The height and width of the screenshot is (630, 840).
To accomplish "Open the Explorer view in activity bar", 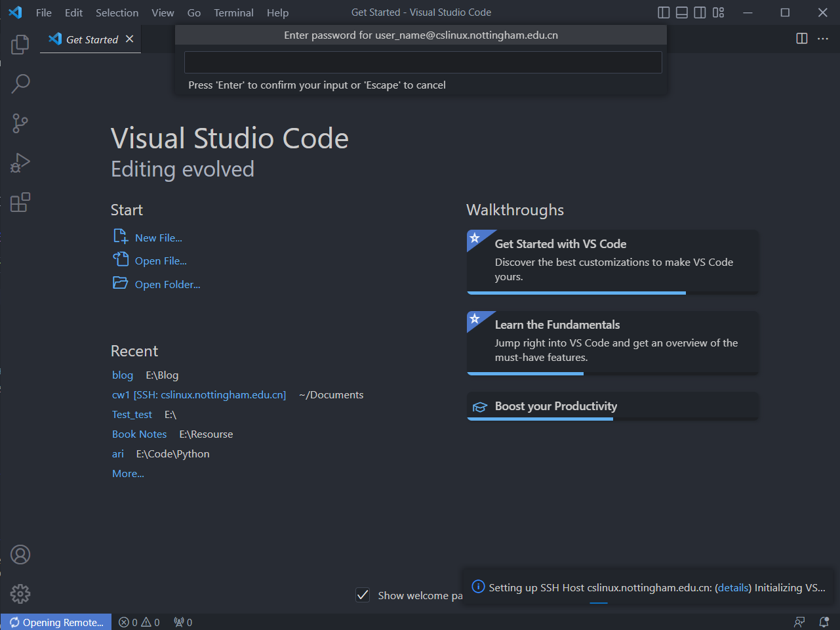I will [20, 45].
